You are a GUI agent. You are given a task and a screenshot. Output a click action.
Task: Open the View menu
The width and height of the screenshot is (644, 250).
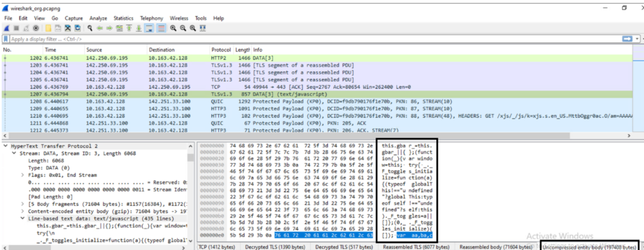click(40, 18)
